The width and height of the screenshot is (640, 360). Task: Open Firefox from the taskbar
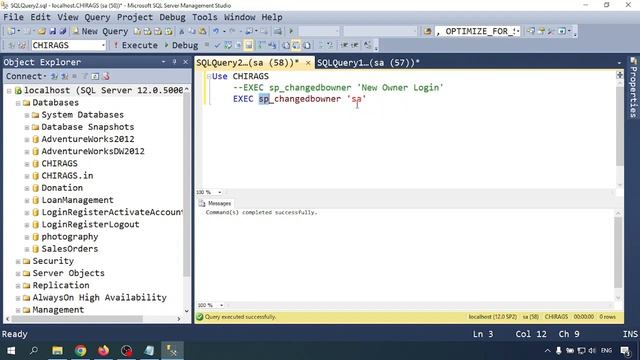click(x=104, y=350)
